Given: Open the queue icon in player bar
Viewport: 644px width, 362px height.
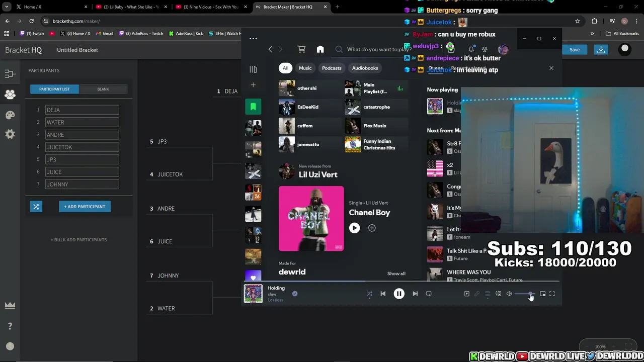Looking at the screenshot, I should click(488, 294).
